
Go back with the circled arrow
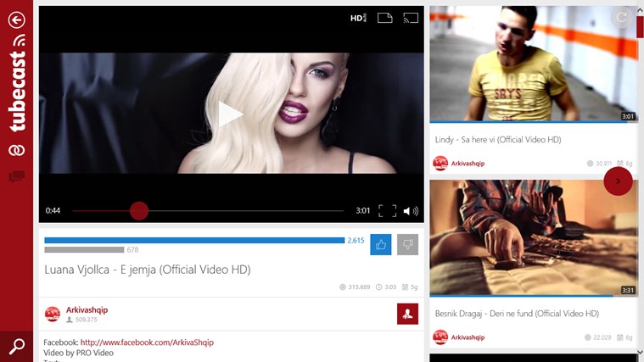click(x=16, y=19)
